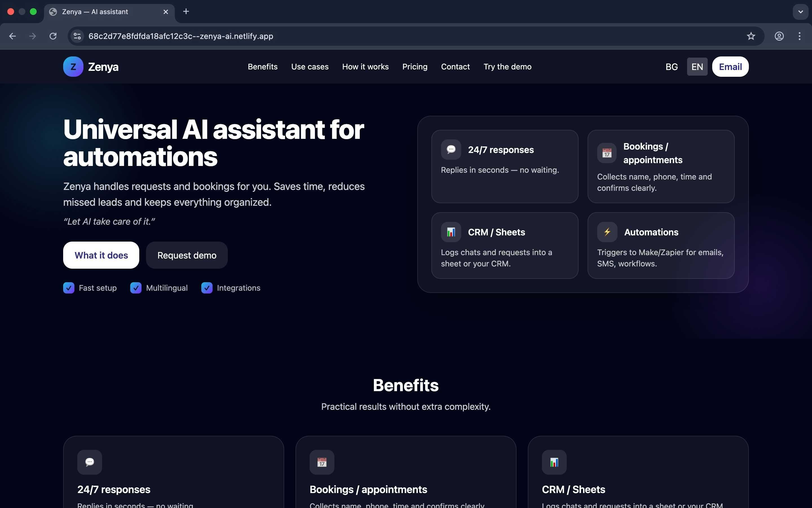Click the "Let AI take care of it." quote

[109, 222]
